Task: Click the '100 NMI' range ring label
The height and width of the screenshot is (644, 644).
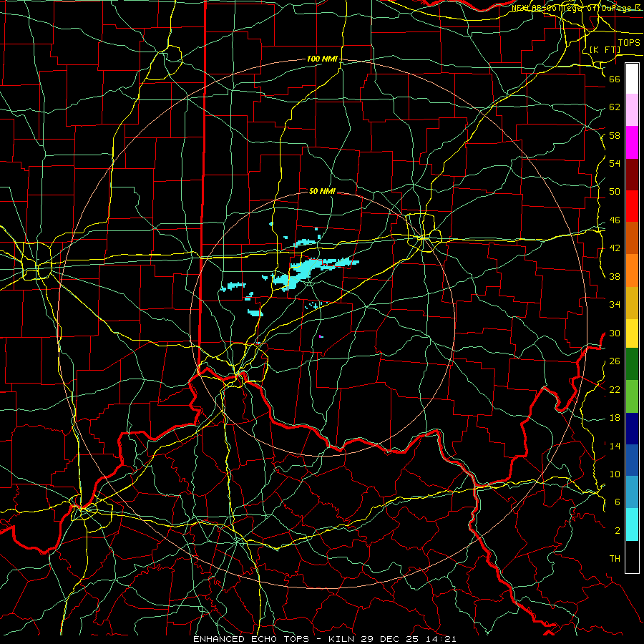Action: tap(322, 59)
